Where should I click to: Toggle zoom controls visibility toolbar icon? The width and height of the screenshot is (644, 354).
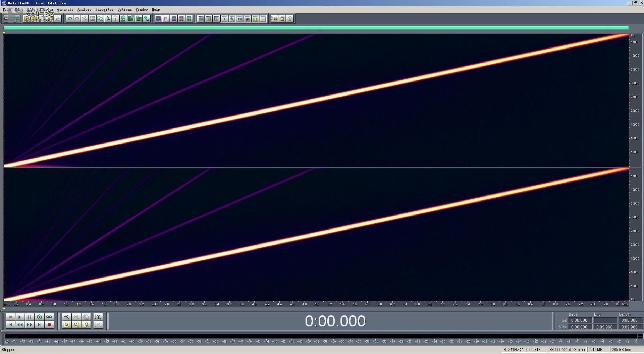232,18
